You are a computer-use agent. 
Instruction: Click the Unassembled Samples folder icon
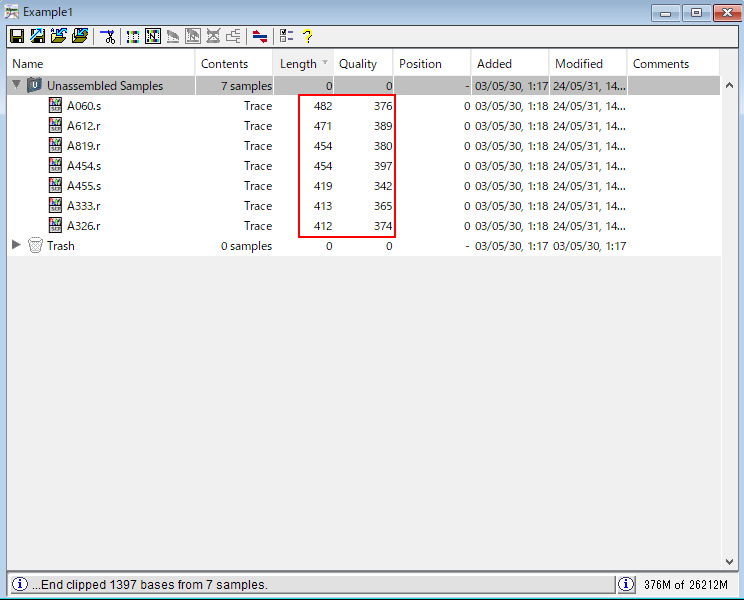point(35,85)
